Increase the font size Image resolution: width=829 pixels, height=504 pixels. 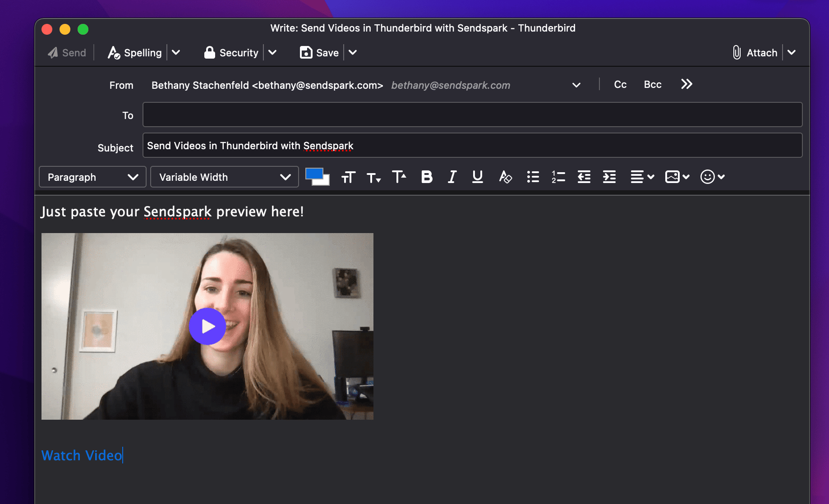tap(399, 177)
